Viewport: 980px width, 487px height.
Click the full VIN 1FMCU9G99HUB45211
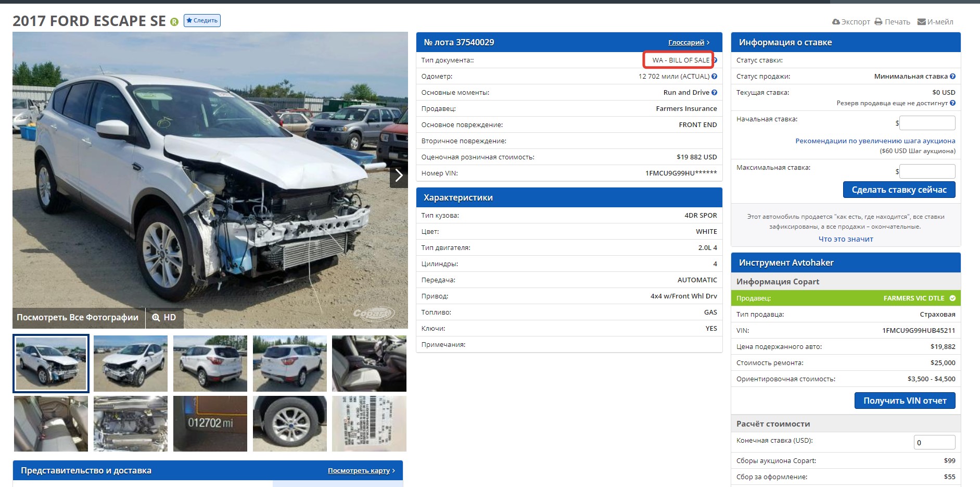point(919,330)
